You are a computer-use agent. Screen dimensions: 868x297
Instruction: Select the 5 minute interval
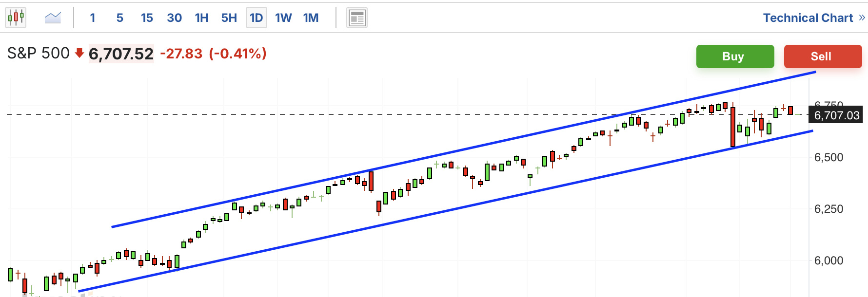click(x=120, y=18)
